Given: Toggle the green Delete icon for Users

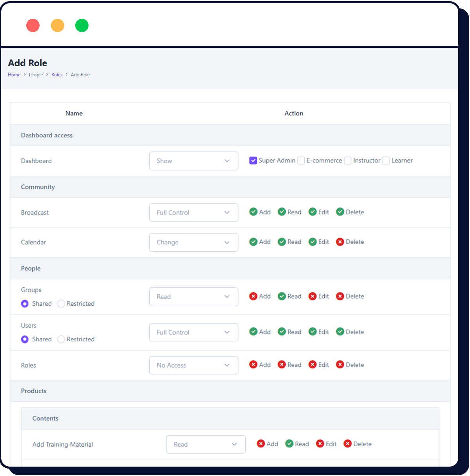Looking at the screenshot, I should click(340, 332).
